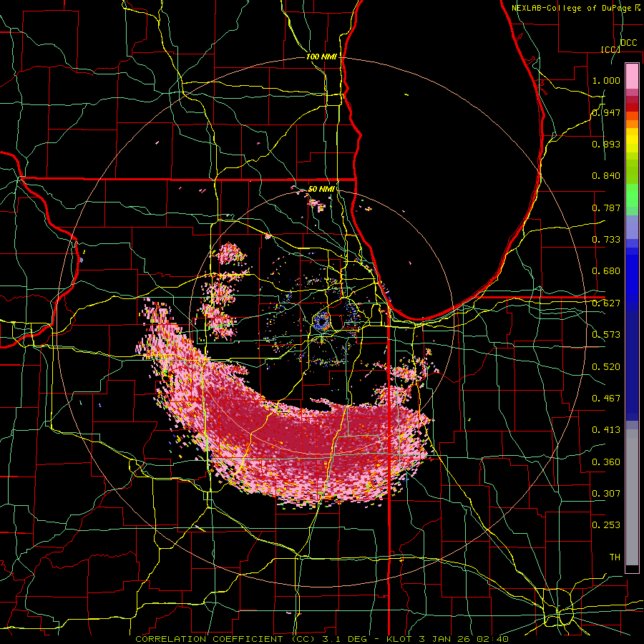Select the gray segment of the color bar

tap(632, 497)
